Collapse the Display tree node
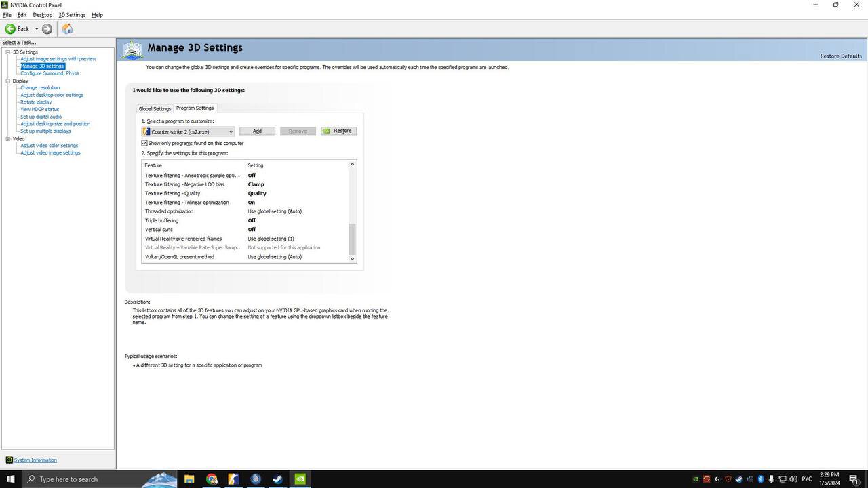The width and height of the screenshot is (868, 488). pyautogui.click(x=8, y=81)
